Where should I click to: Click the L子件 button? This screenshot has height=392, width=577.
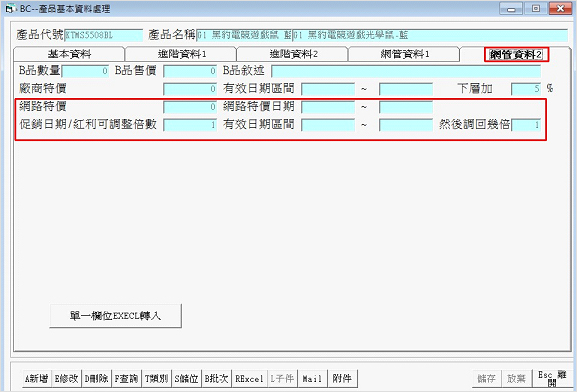pyautogui.click(x=282, y=378)
